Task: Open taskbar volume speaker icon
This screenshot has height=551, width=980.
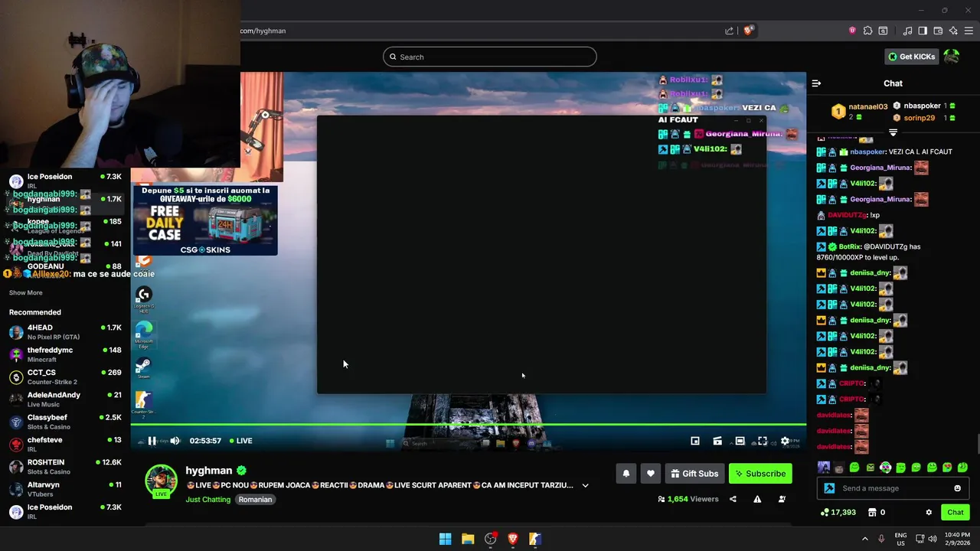Action: [x=933, y=539]
